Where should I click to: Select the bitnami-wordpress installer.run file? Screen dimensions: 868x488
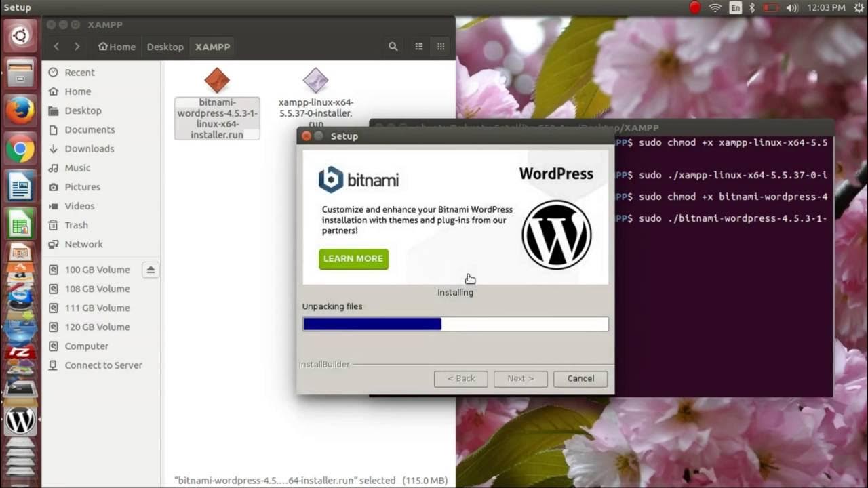[217, 103]
